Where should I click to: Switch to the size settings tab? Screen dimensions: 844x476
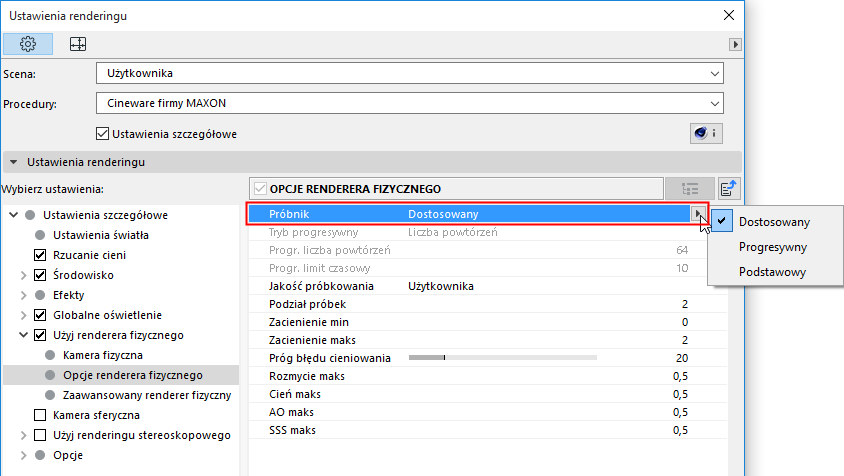pyautogui.click(x=78, y=44)
